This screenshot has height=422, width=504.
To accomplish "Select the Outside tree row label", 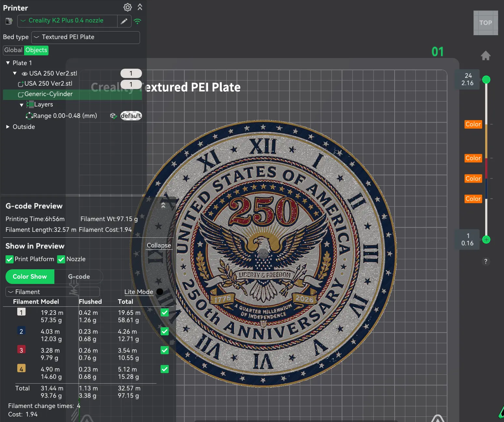I will click(x=24, y=127).
